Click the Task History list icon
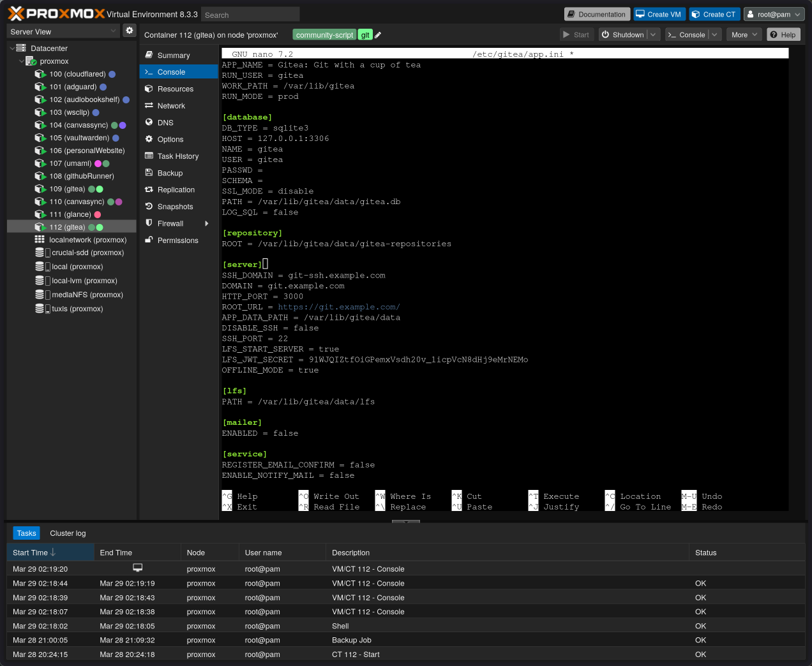The image size is (812, 666). point(149,156)
